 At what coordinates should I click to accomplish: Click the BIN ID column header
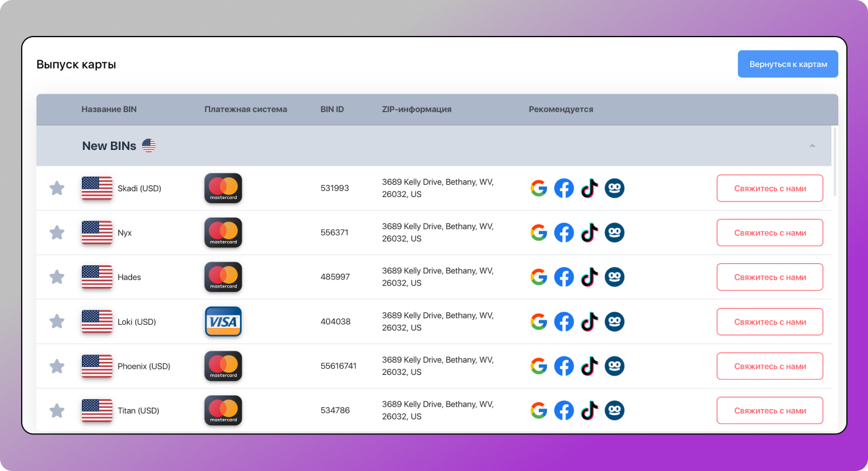(332, 110)
